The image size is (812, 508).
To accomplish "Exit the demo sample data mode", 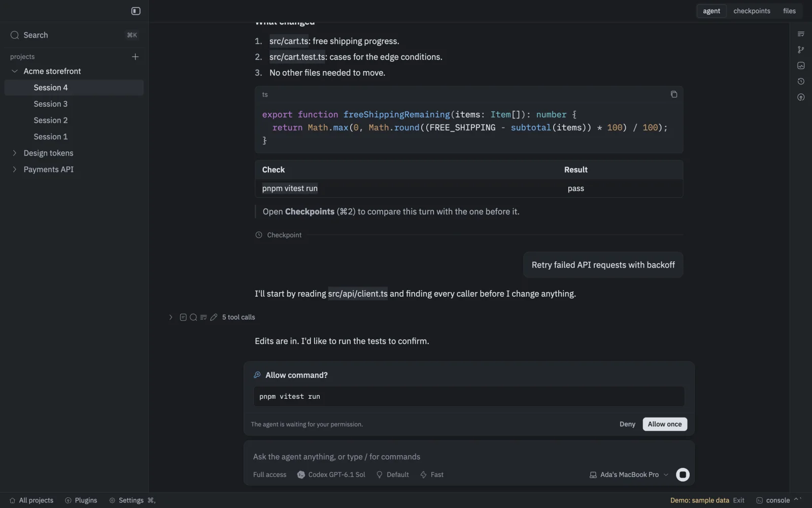I will click(x=738, y=500).
